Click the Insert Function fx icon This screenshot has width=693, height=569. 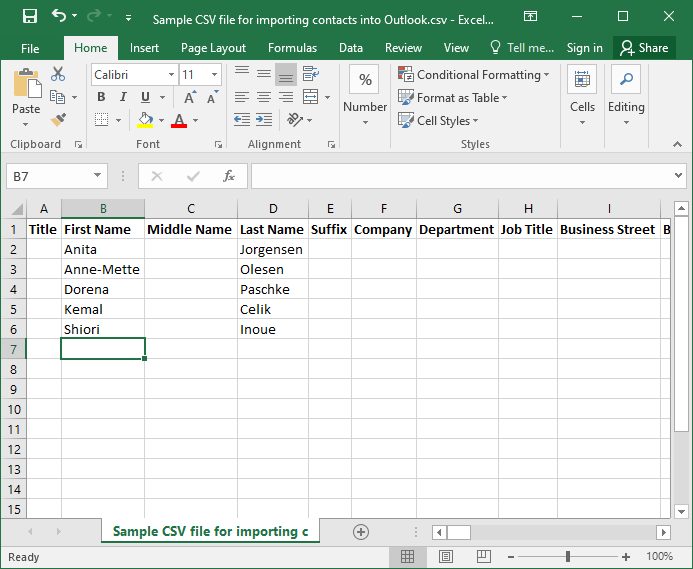coord(228,176)
